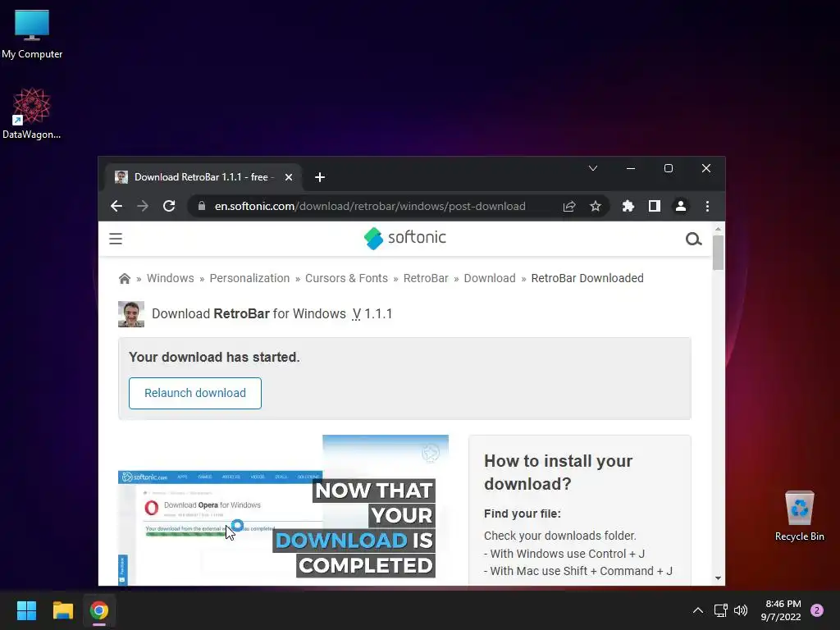Screen dimensions: 840x630
Task: Click Chrome icon in taskbar
Action: (x=99, y=610)
